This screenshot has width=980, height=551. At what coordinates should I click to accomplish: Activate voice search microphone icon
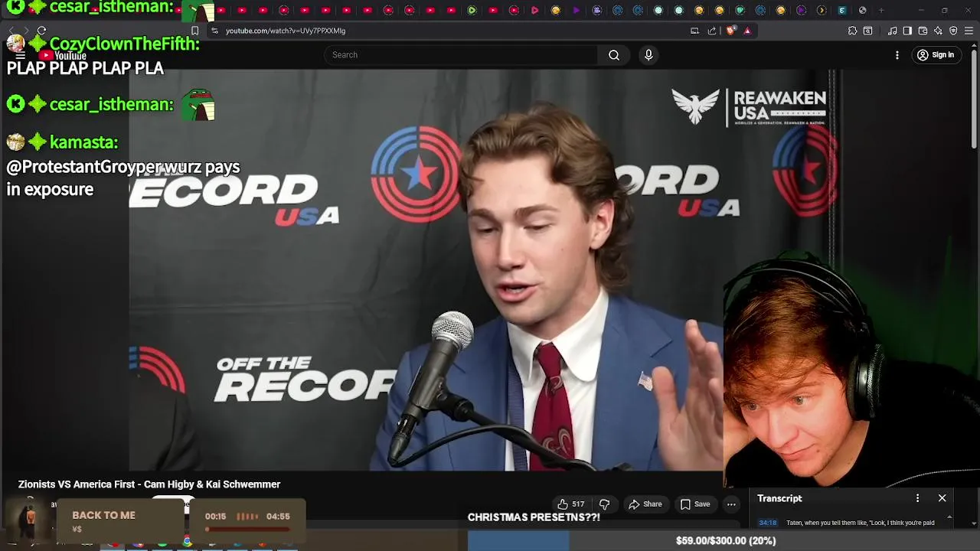pyautogui.click(x=648, y=55)
